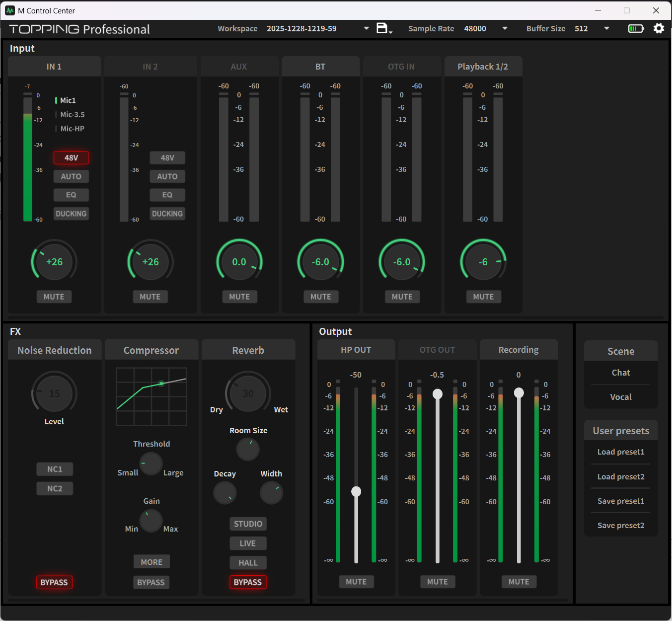Toggle Compressor BYPASS
The height and width of the screenshot is (621, 672).
point(151,582)
